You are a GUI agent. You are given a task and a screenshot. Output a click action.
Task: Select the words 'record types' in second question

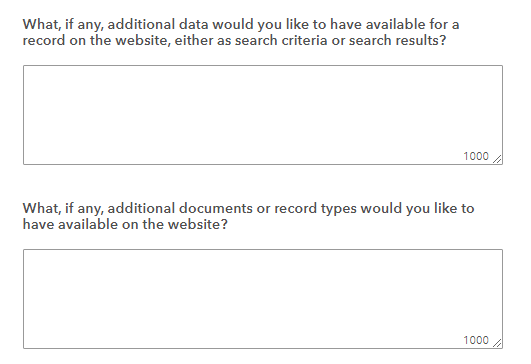pyautogui.click(x=315, y=209)
